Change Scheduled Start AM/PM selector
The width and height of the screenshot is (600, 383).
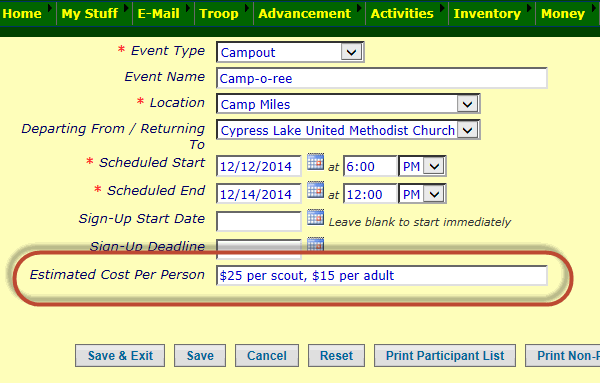point(422,166)
